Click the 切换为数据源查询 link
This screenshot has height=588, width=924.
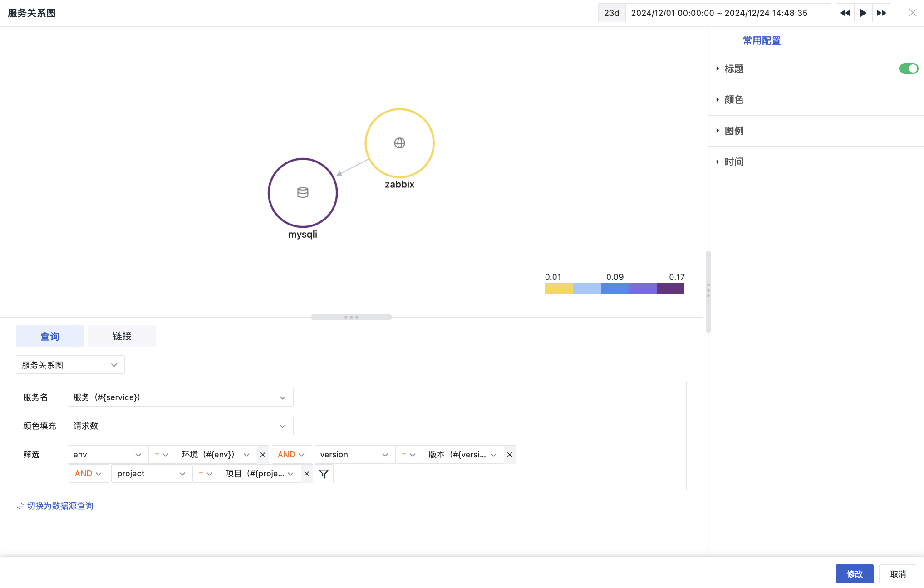[x=55, y=506]
